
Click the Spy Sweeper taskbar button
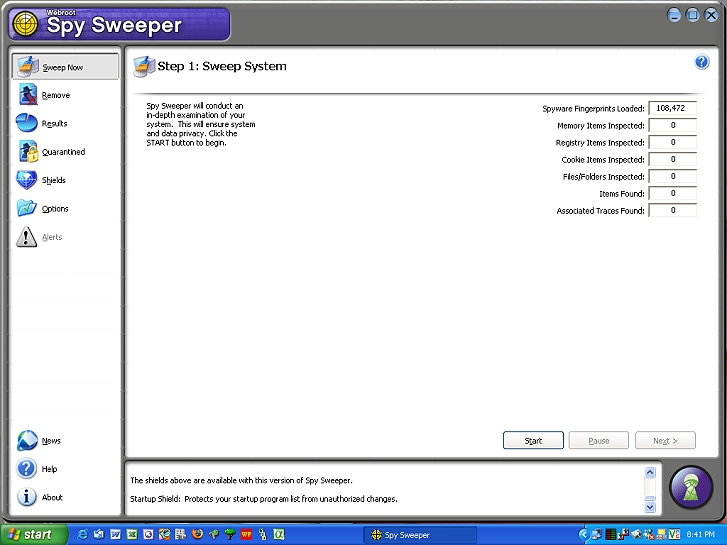tap(420, 535)
